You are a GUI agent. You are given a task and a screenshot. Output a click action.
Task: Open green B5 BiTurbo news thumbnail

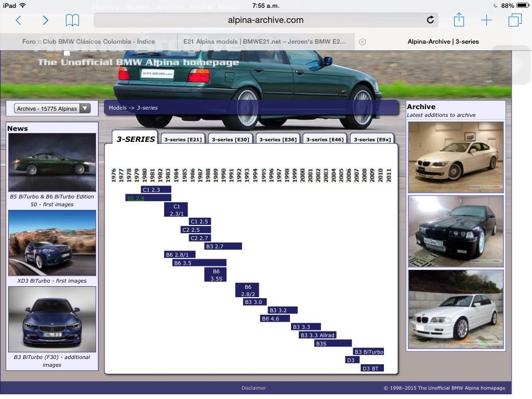[x=52, y=162]
